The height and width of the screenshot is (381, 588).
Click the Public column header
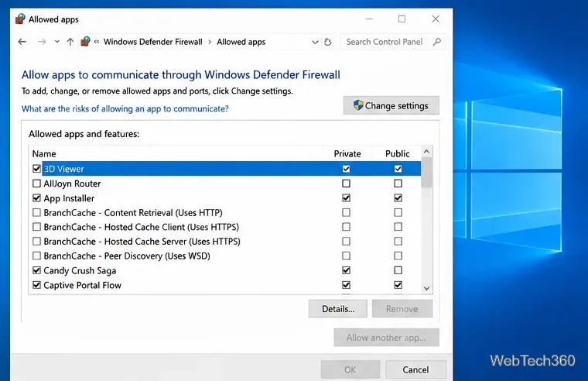tap(397, 153)
